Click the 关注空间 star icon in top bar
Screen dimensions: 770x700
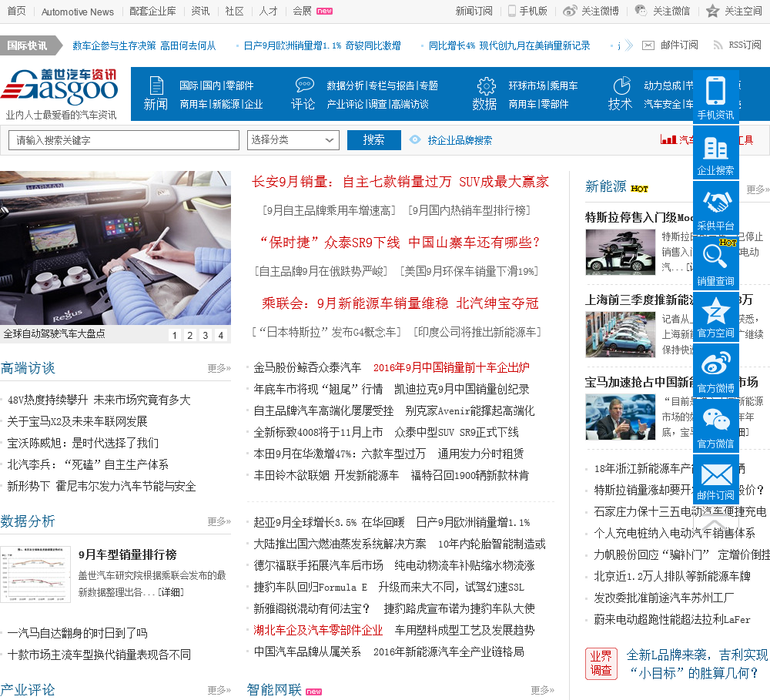click(712, 11)
